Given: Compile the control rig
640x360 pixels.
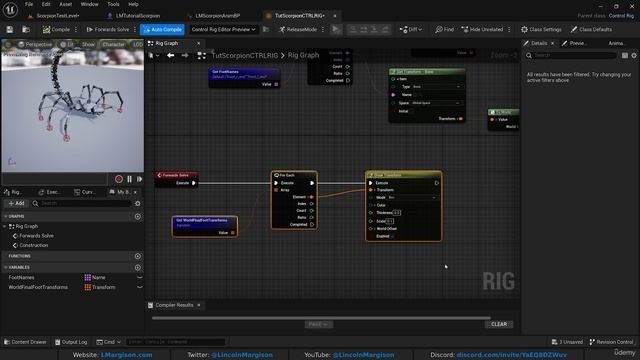Looking at the screenshot, I should (56, 29).
